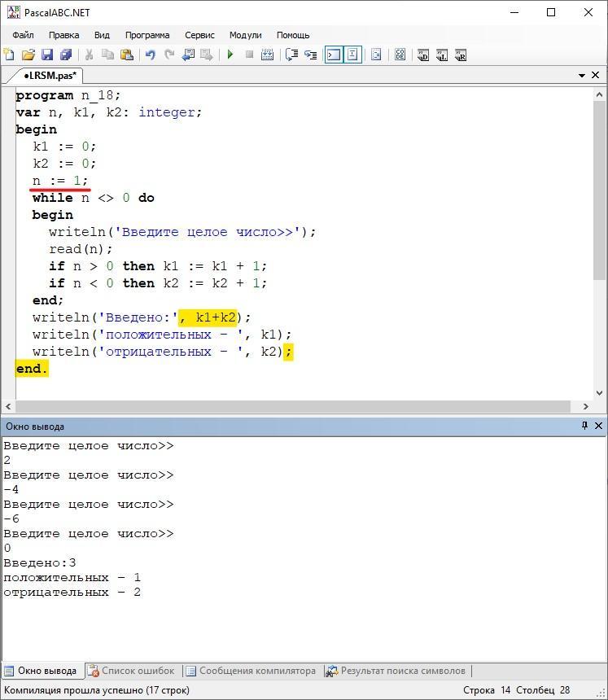
Task: Click the Paste clipboard icon
Action: [x=127, y=55]
